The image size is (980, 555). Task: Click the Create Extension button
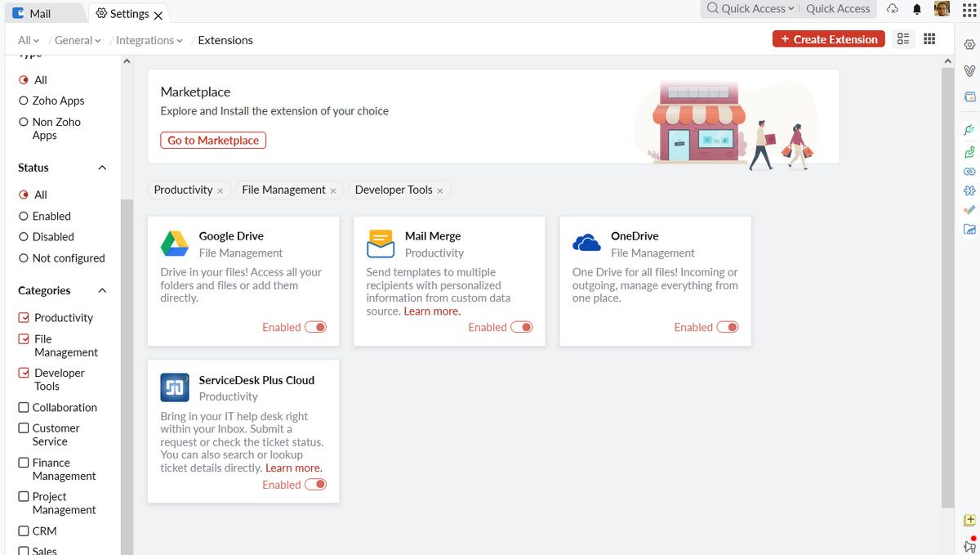[828, 39]
